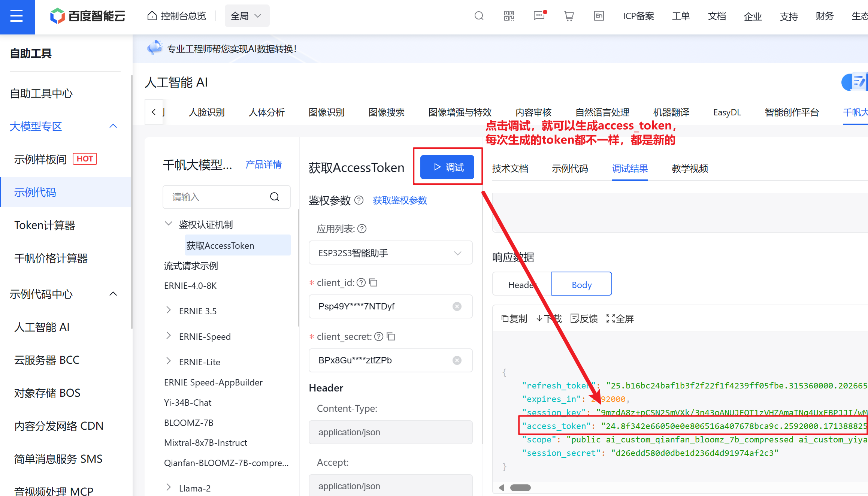Screen dimensions: 868x496
Task: Open response in 全屏 fullscreen
Action: tap(620, 319)
